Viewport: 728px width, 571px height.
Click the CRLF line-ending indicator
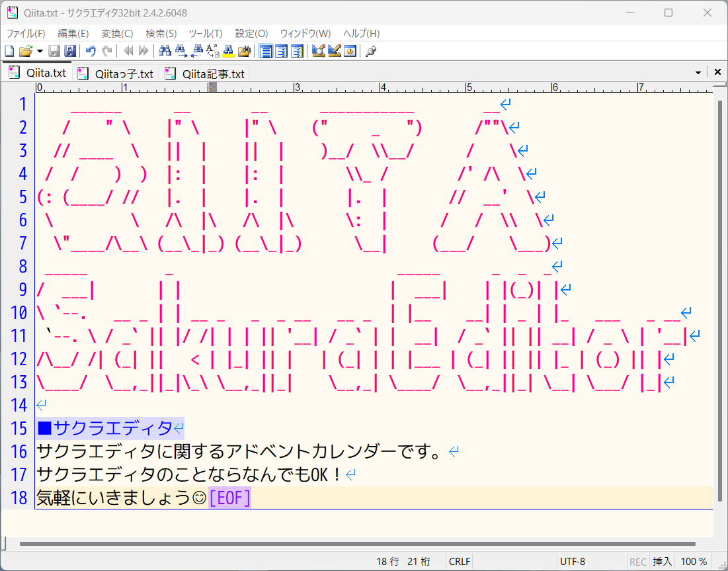coord(460,562)
